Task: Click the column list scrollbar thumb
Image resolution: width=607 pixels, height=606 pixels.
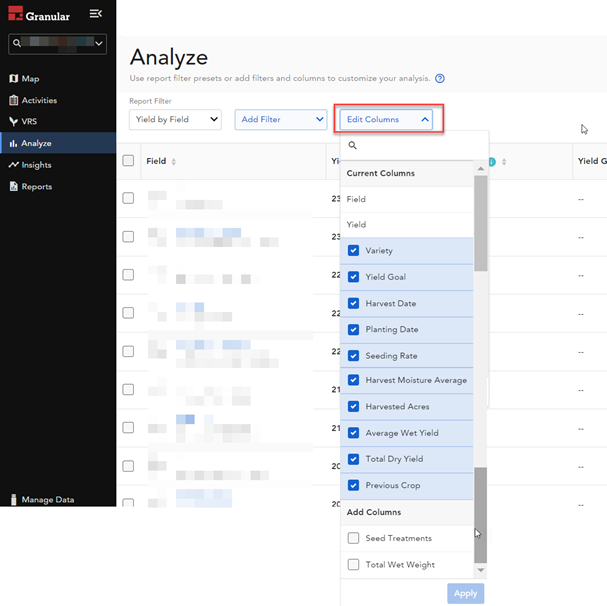Action: click(480, 220)
